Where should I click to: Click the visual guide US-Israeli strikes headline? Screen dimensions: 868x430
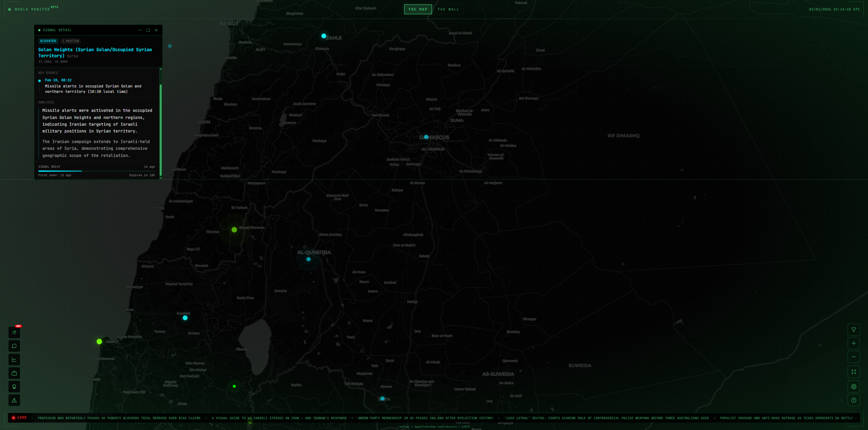[x=279, y=418]
